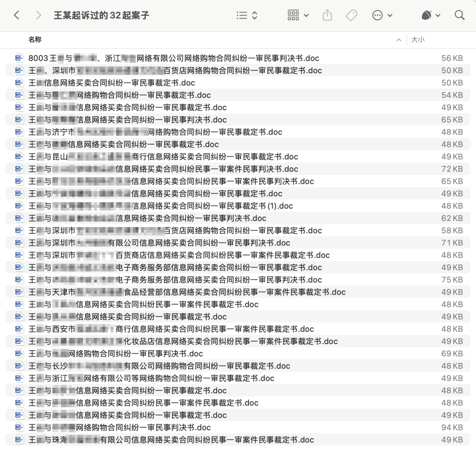The height and width of the screenshot is (453, 476).
Task: Expand the group-by grid dropdown
Action: pos(298,15)
